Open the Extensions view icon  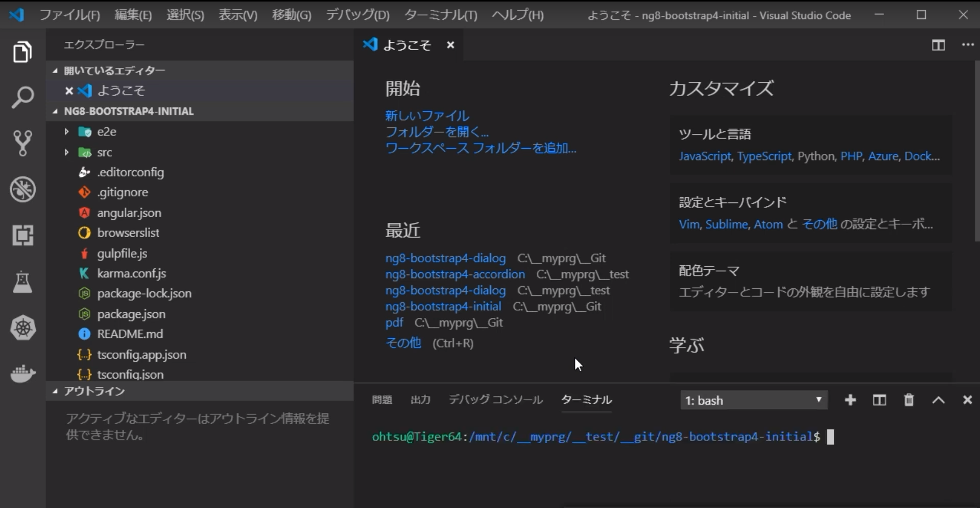[x=22, y=236]
